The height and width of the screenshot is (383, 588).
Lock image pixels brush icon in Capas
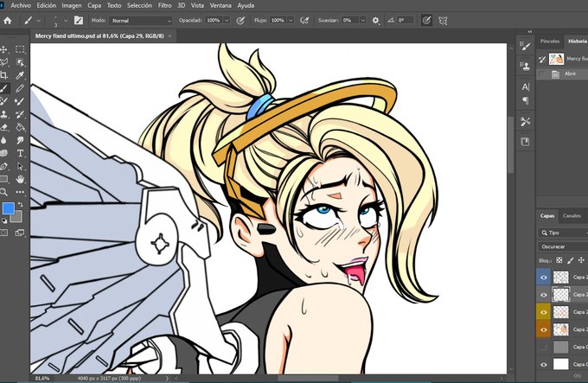pos(570,260)
